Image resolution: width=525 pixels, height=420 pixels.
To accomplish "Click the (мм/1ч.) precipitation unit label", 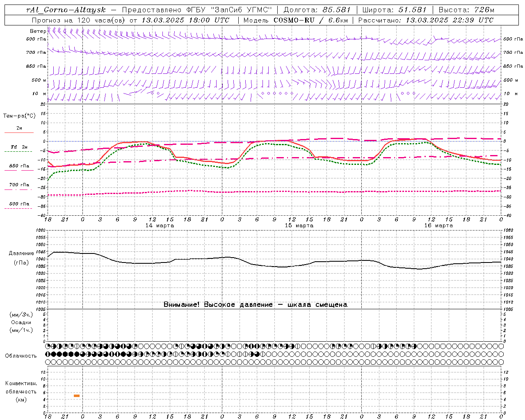I will [x=21, y=330].
